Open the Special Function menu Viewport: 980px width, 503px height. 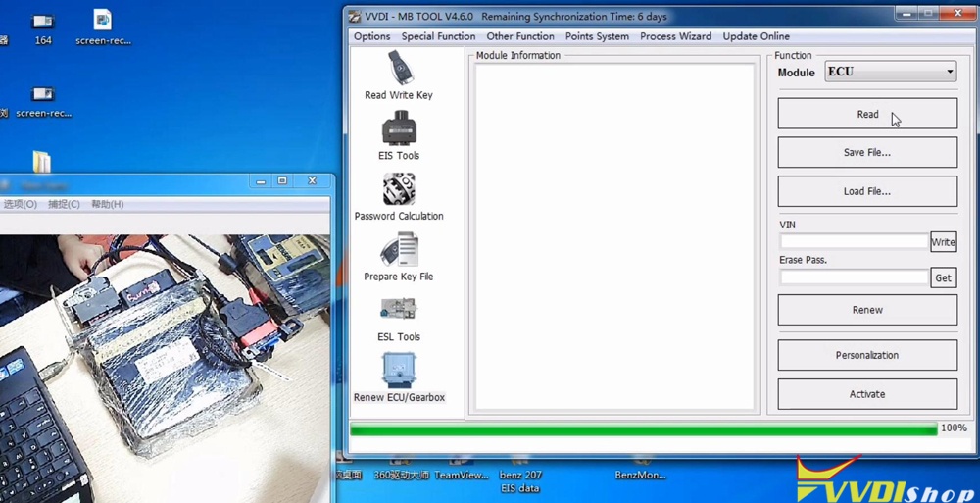pyautogui.click(x=438, y=36)
